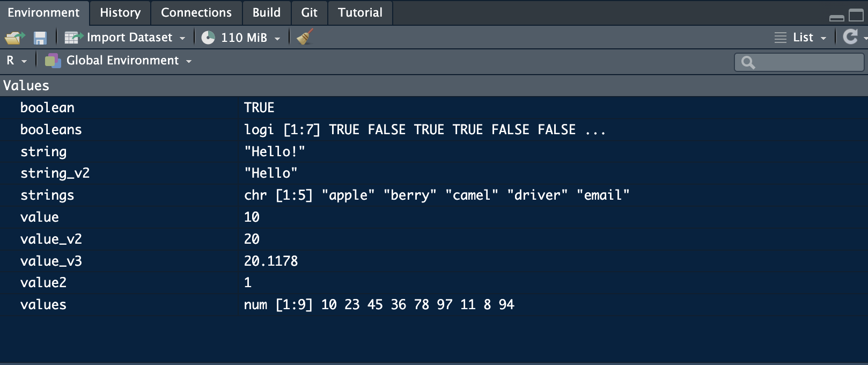Click the Global Environment icon

(x=53, y=61)
